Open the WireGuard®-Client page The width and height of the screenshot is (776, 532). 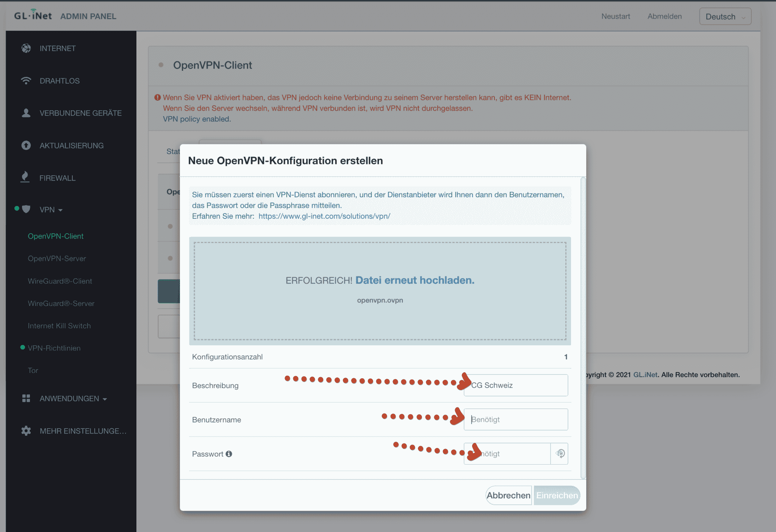click(x=60, y=281)
